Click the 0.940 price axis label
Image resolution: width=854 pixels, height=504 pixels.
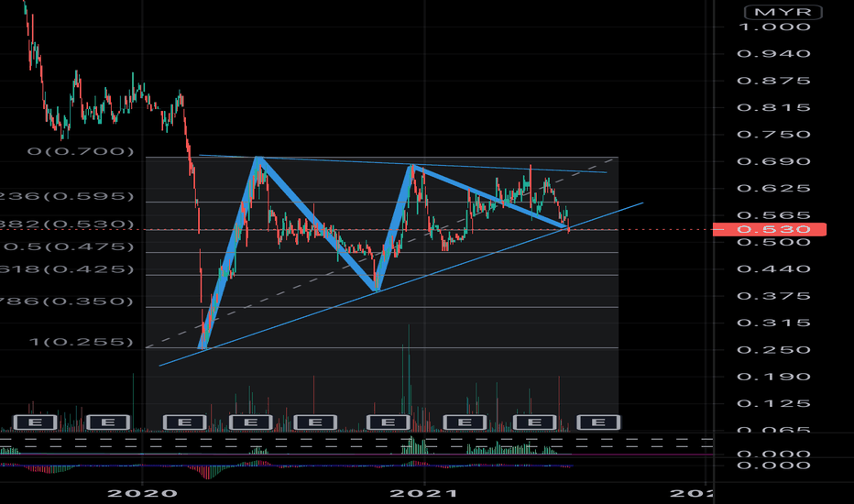click(x=774, y=54)
